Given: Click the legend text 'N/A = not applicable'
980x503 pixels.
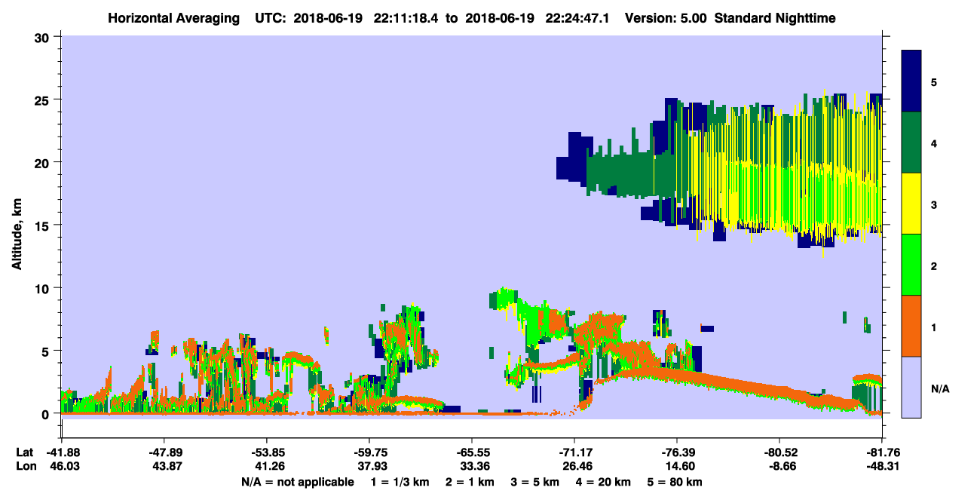Looking at the screenshot, I should click(x=297, y=482).
